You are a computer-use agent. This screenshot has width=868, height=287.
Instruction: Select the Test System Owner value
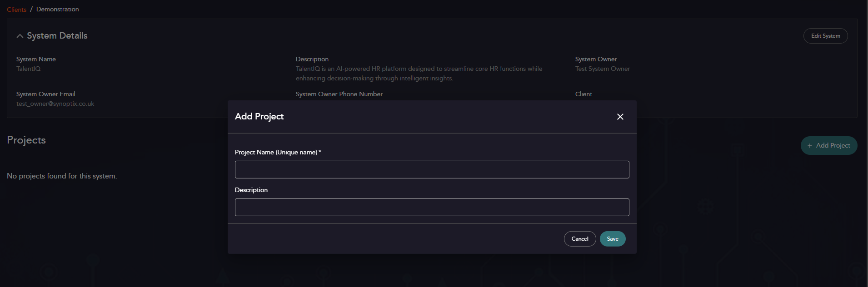click(x=603, y=69)
